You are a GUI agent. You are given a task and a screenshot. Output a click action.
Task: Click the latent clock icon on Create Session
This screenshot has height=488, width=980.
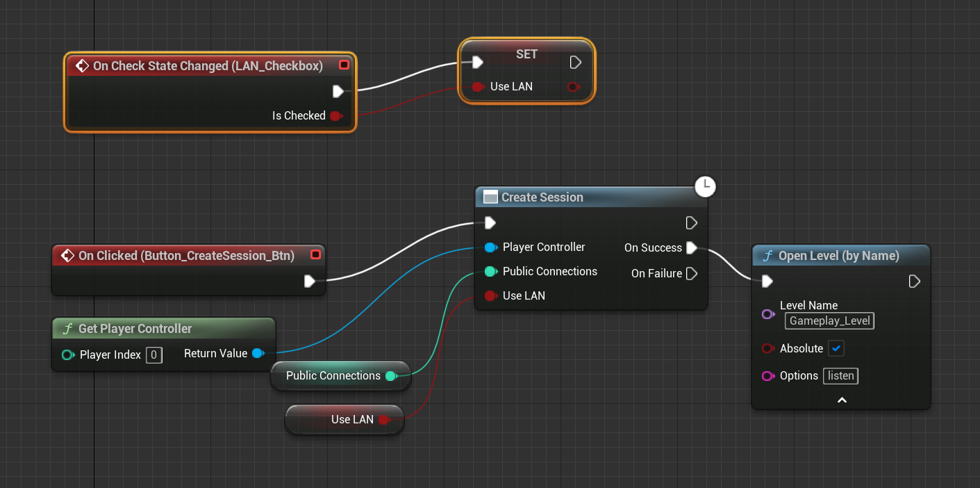click(x=705, y=186)
